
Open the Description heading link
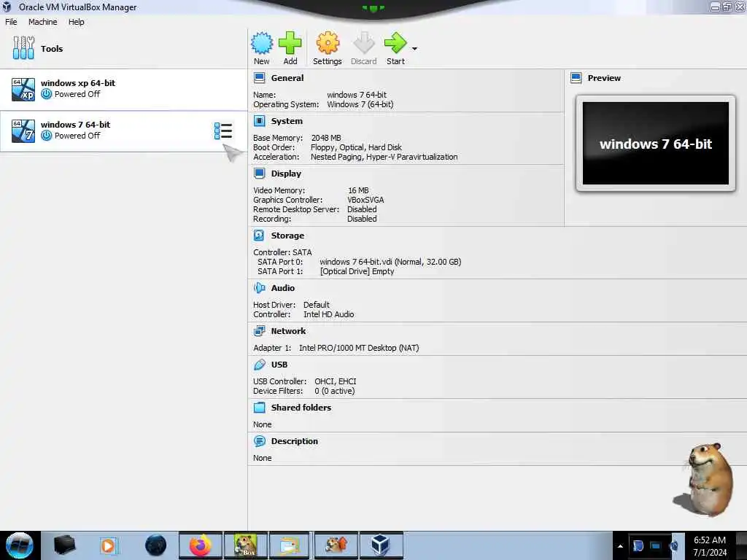(x=295, y=441)
